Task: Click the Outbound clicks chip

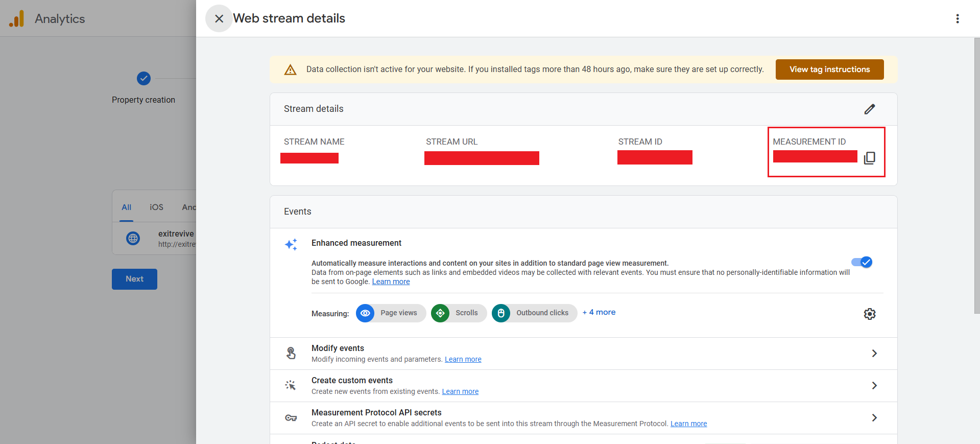Action: pyautogui.click(x=534, y=313)
